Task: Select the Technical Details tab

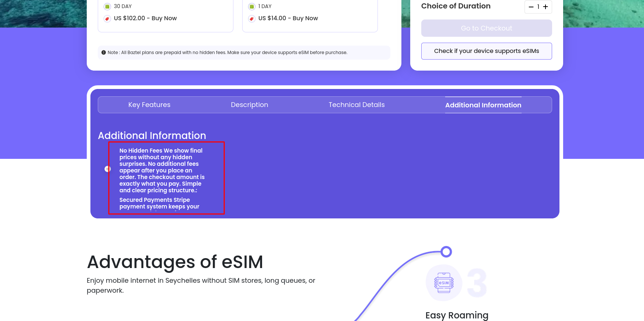Action: pyautogui.click(x=357, y=105)
